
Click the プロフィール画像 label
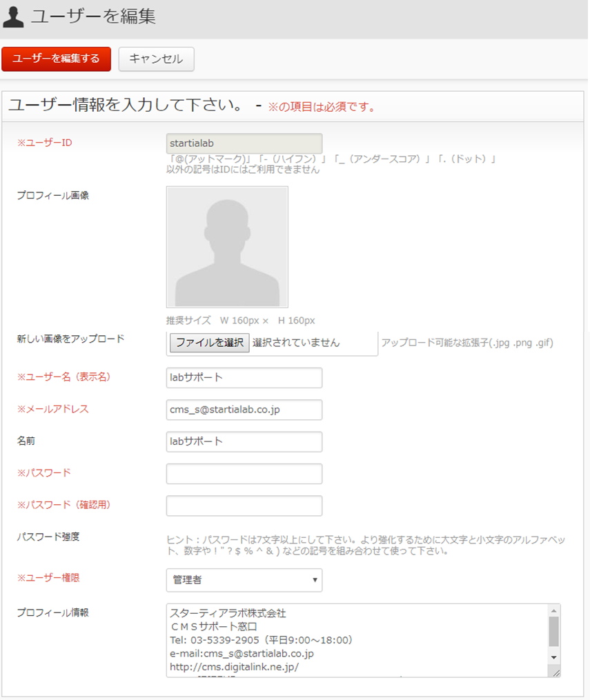pyautogui.click(x=52, y=196)
